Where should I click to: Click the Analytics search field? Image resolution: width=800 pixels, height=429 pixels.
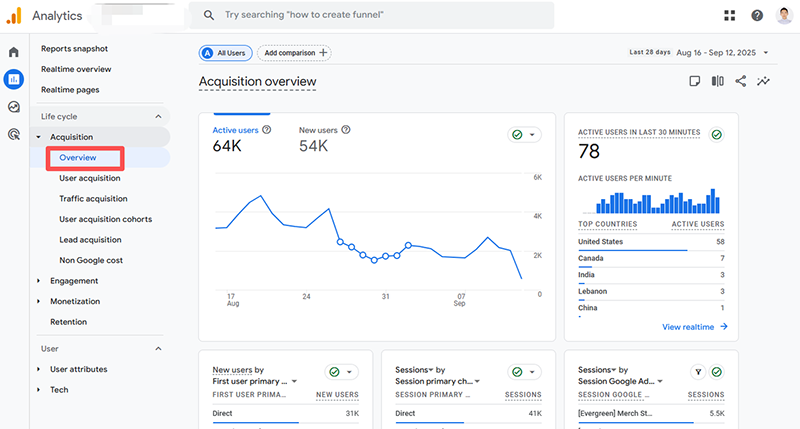(x=372, y=15)
